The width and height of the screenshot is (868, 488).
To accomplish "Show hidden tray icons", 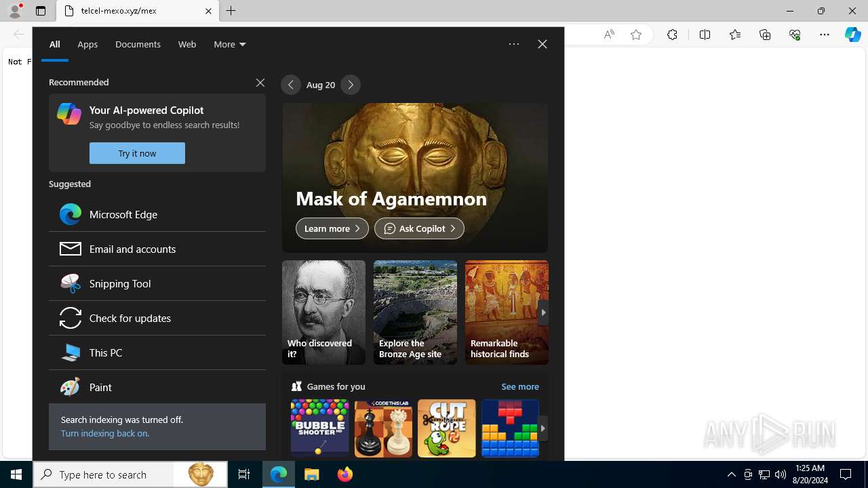I will [x=731, y=474].
